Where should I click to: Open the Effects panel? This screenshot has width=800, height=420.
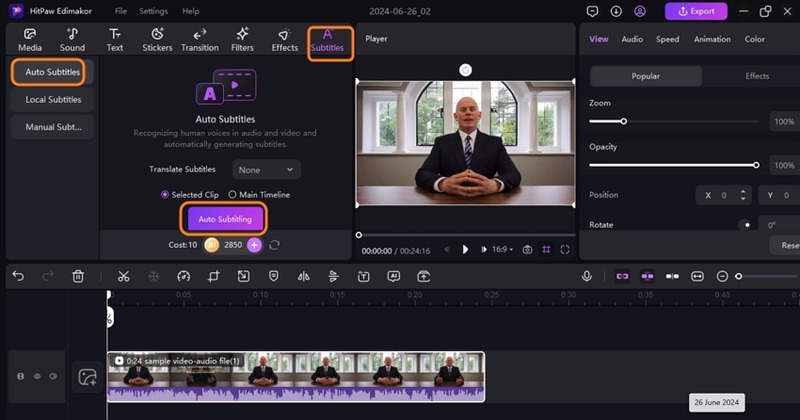pos(285,40)
